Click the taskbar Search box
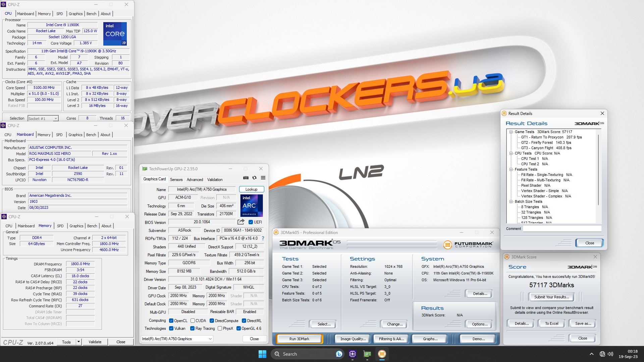This screenshot has width=644, height=362. coord(308,354)
